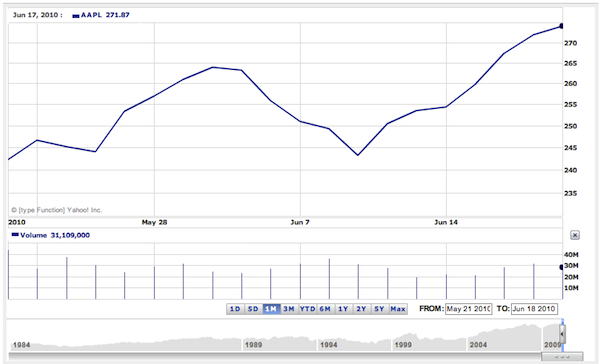Select the 6M time range button
This screenshot has width=600, height=364.
[x=325, y=309]
